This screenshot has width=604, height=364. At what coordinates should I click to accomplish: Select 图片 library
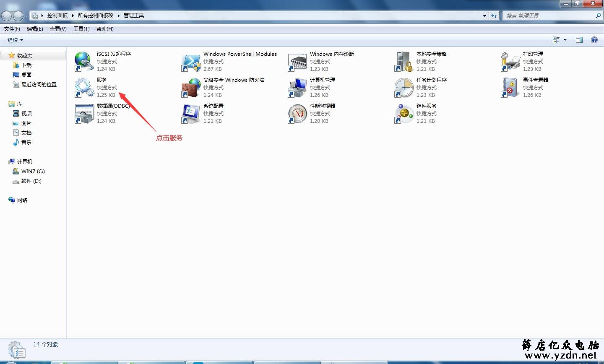click(26, 123)
